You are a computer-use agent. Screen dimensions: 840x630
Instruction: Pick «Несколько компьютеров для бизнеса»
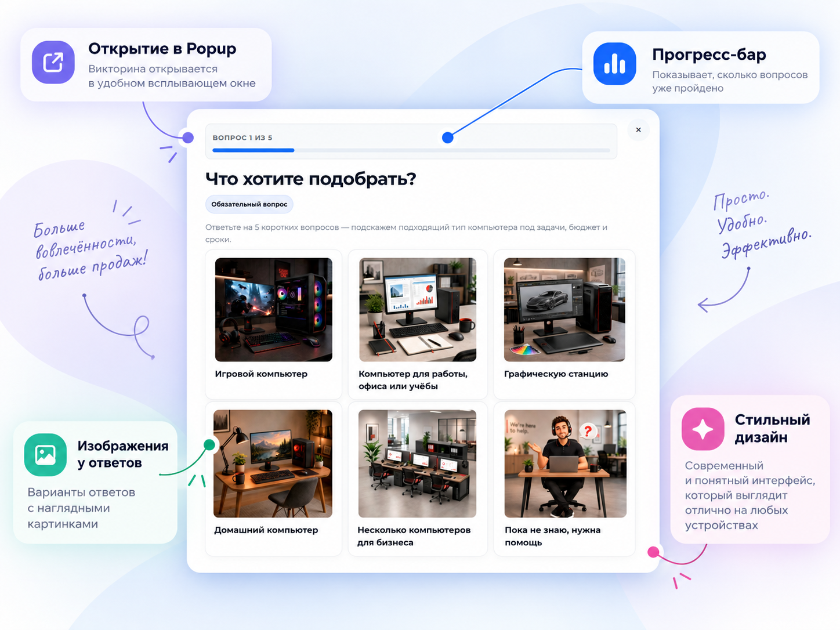click(x=414, y=536)
